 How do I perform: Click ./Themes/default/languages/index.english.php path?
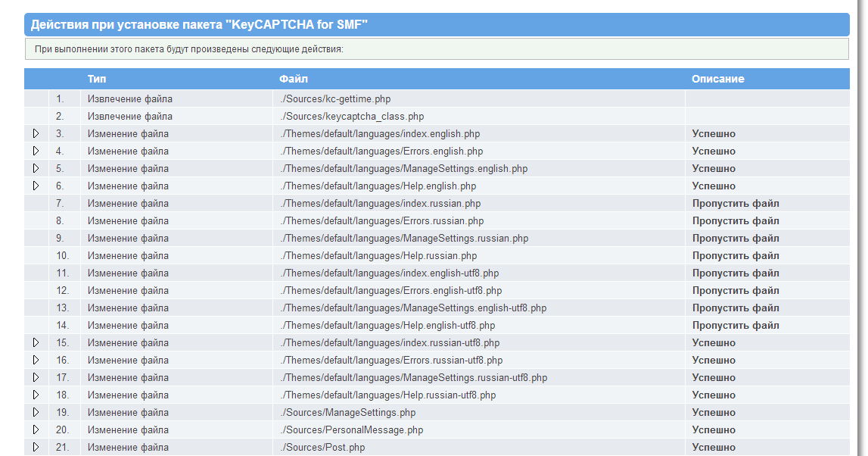click(x=381, y=133)
